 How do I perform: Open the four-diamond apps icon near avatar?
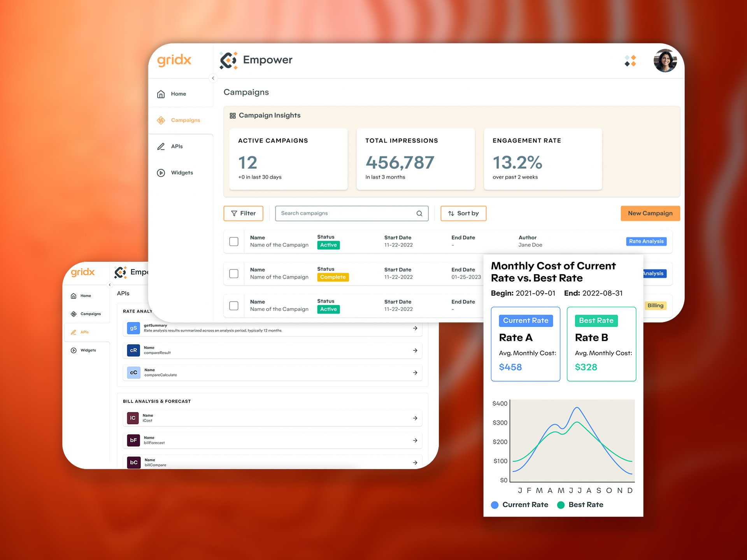click(630, 61)
